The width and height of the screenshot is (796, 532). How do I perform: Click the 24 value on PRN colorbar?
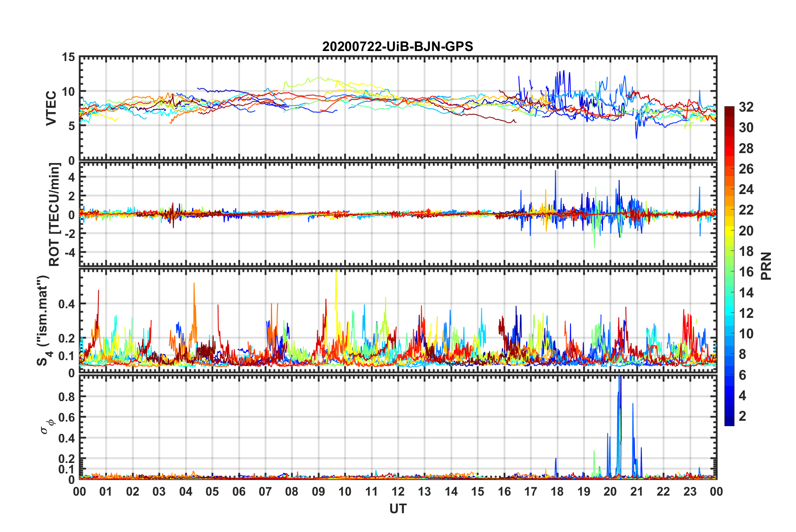coord(746,189)
